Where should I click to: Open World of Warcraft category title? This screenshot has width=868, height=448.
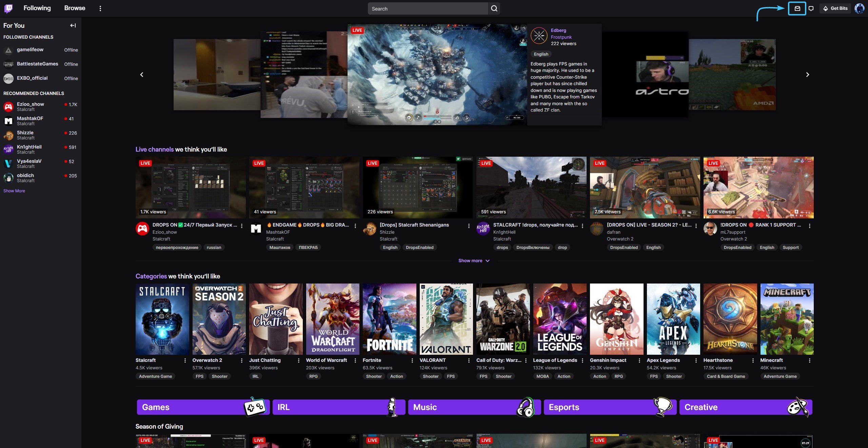coord(326,360)
